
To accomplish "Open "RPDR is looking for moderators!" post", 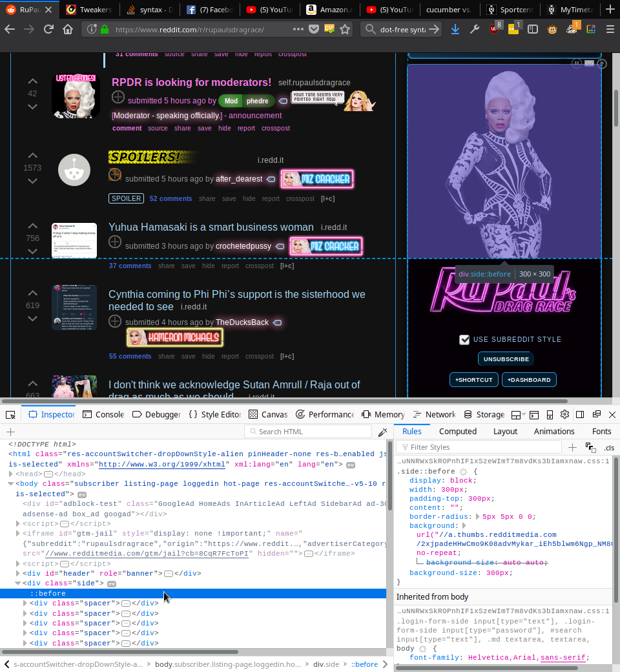I will pyautogui.click(x=191, y=82).
